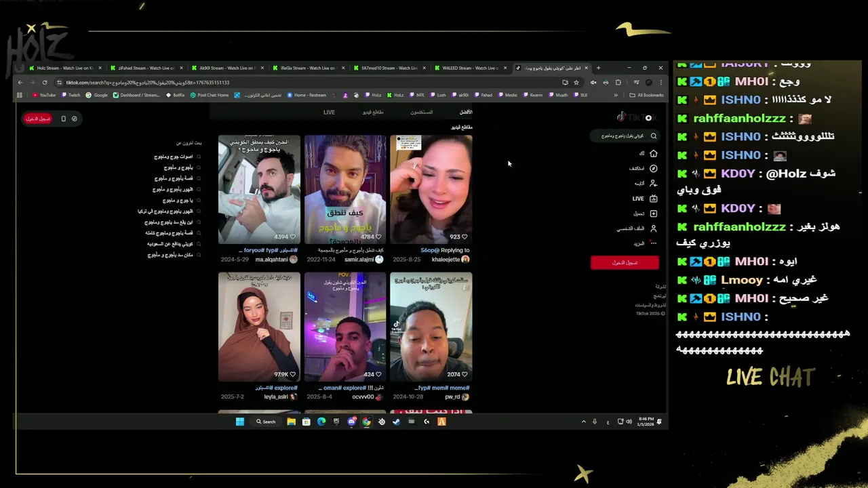Viewport: 868px width, 488px height.
Task: Open the Profile person icon in sidebar
Action: point(653,228)
